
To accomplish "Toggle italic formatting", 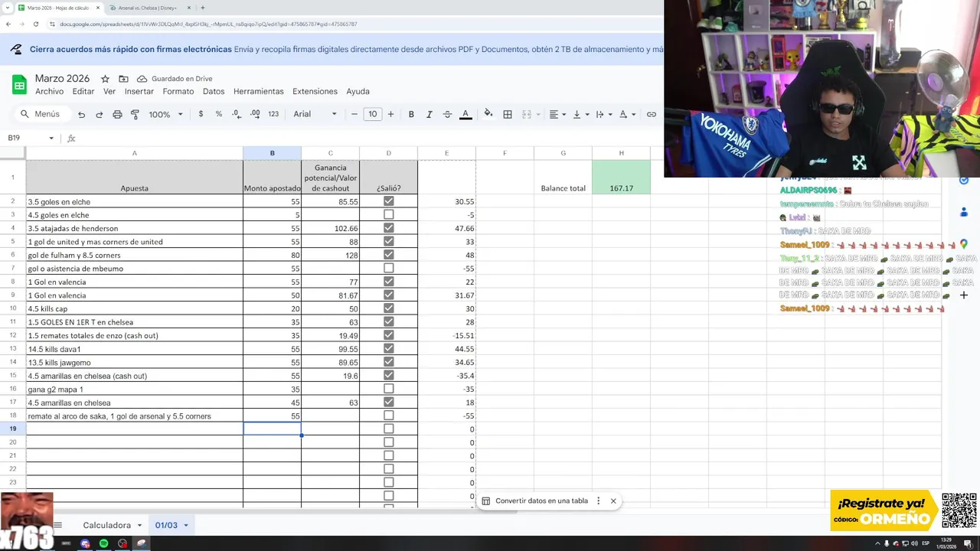I will point(429,114).
